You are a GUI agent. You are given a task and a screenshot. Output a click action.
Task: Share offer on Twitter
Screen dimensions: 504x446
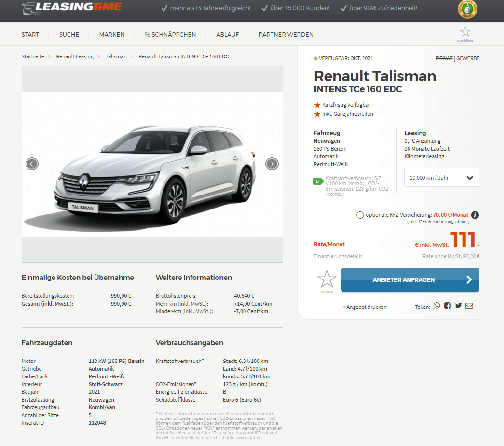(x=458, y=306)
